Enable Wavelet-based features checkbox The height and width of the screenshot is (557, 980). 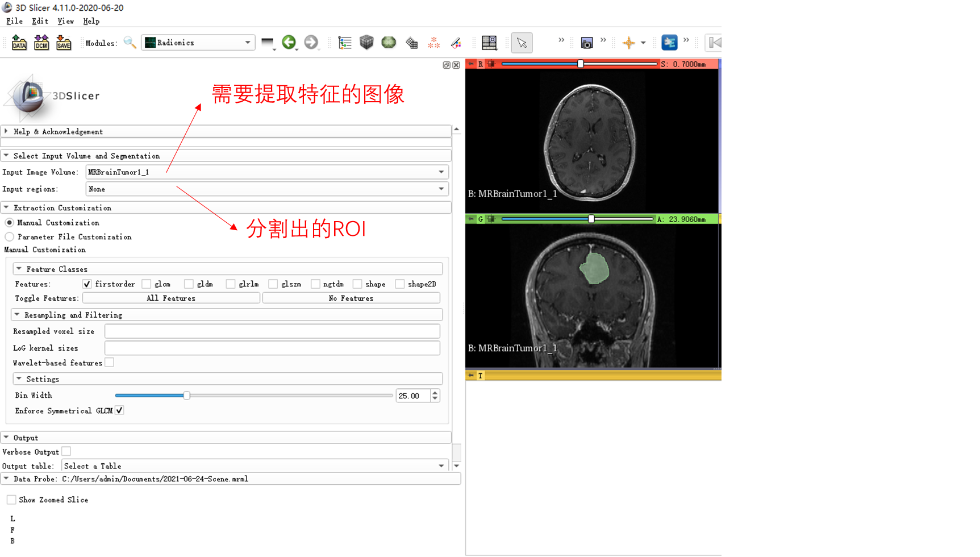[x=110, y=363]
